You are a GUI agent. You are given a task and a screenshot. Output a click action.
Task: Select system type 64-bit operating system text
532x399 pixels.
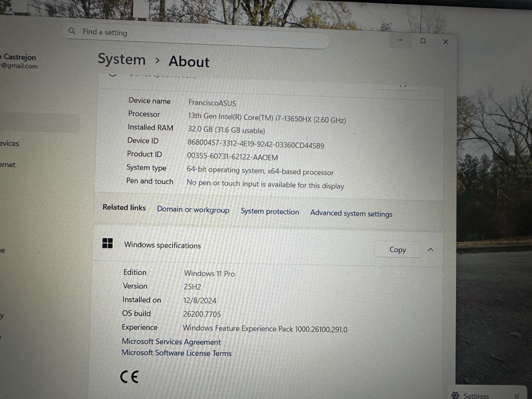260,171
